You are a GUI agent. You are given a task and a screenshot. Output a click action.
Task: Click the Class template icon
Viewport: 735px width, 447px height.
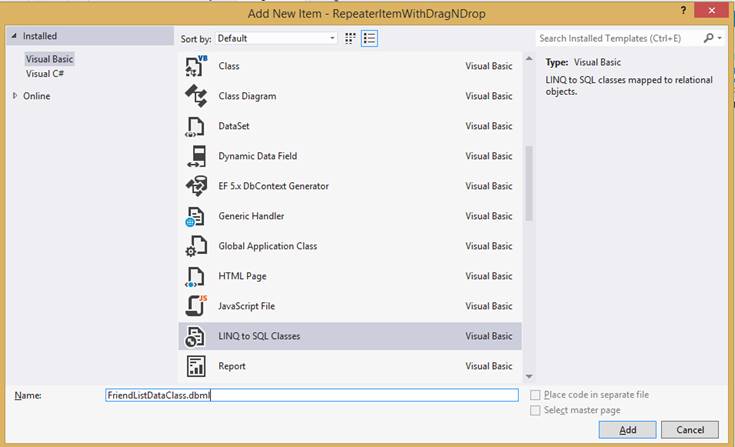coord(196,66)
